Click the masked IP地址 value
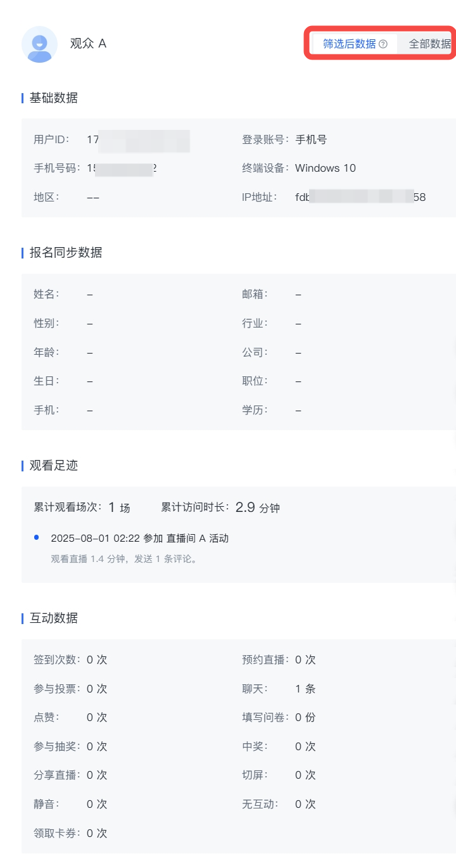456x868 pixels. coord(360,197)
